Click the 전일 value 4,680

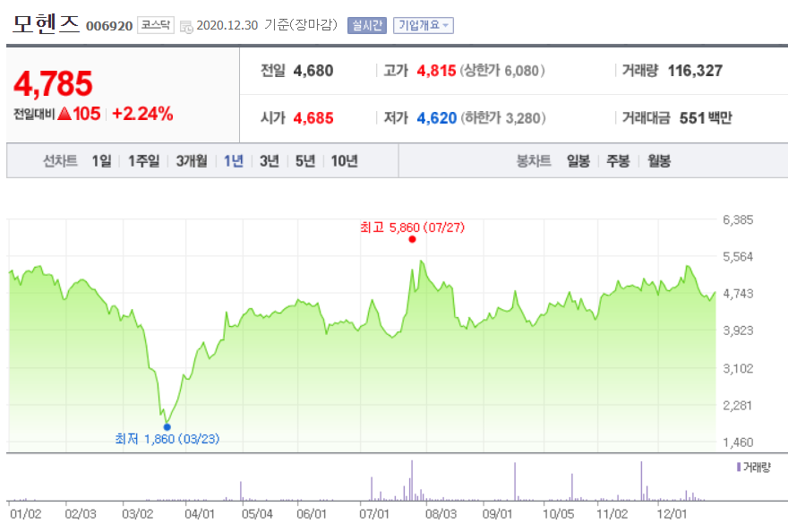point(313,71)
